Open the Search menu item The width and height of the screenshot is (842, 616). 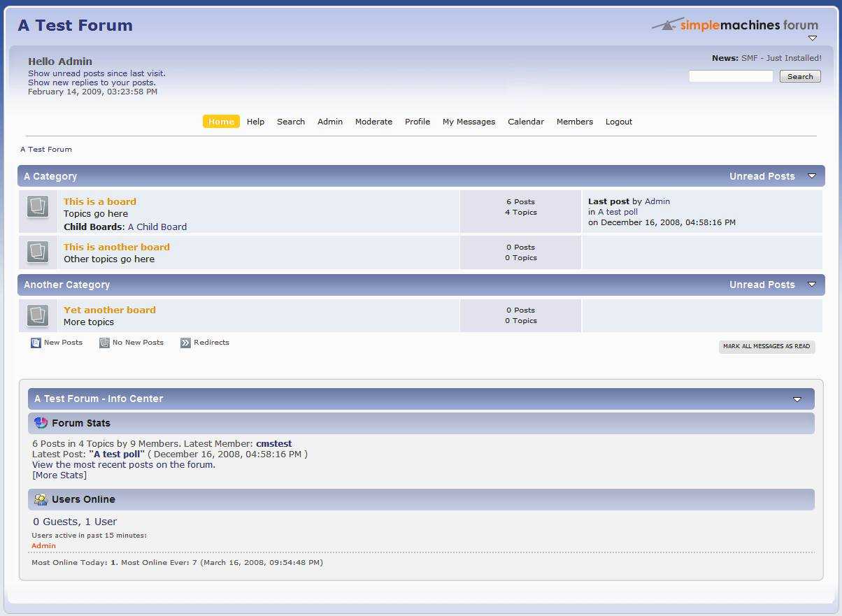[291, 122]
